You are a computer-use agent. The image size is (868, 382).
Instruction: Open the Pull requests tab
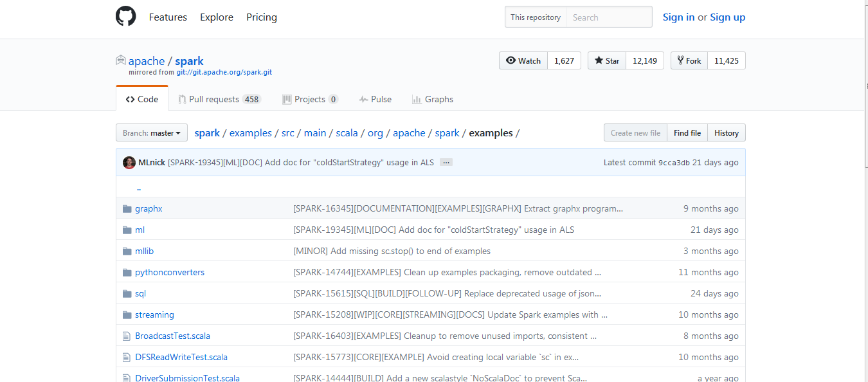tap(219, 99)
